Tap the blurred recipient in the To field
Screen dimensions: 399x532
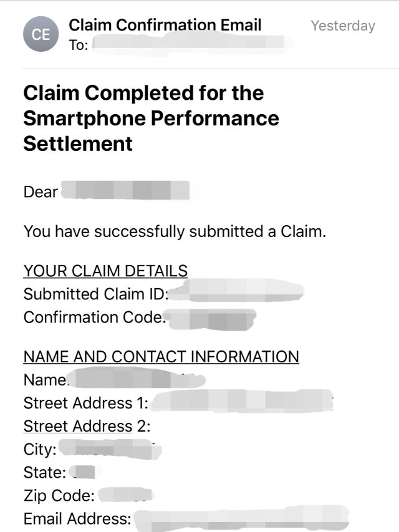tap(190, 44)
